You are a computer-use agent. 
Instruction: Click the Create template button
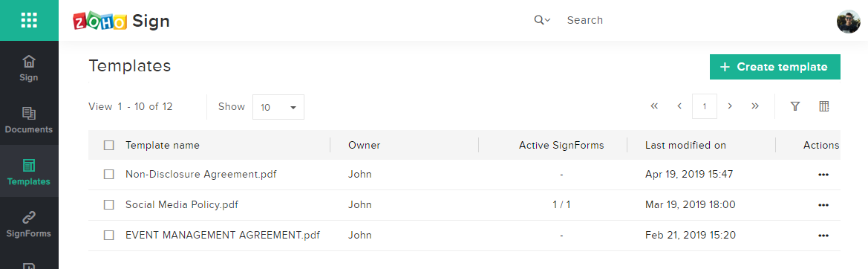775,67
